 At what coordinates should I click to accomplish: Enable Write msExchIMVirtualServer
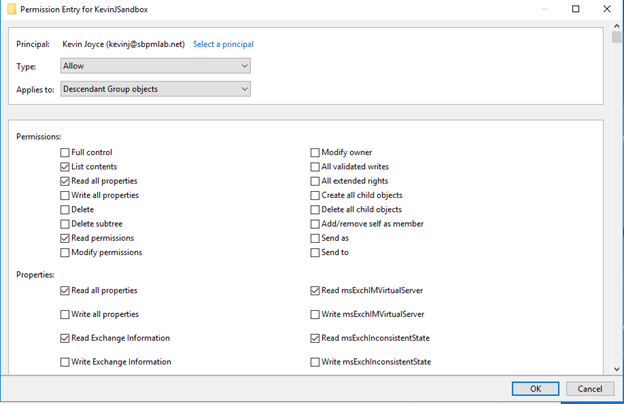point(315,315)
